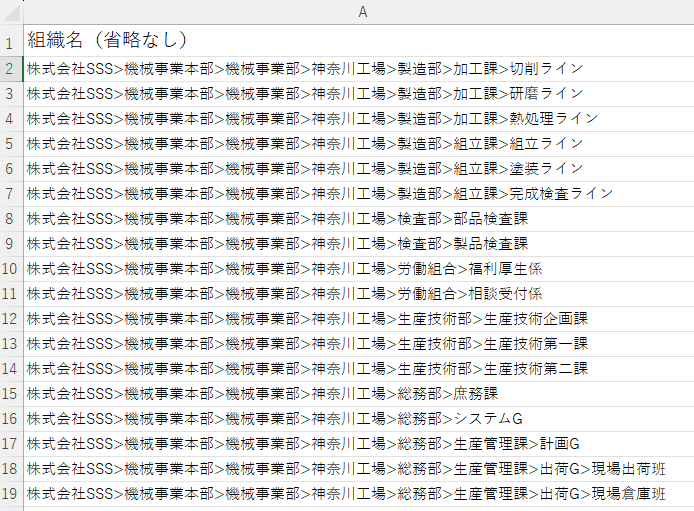
Task: Select cell ending with 庶務課
Action: pyautogui.click(x=359, y=394)
